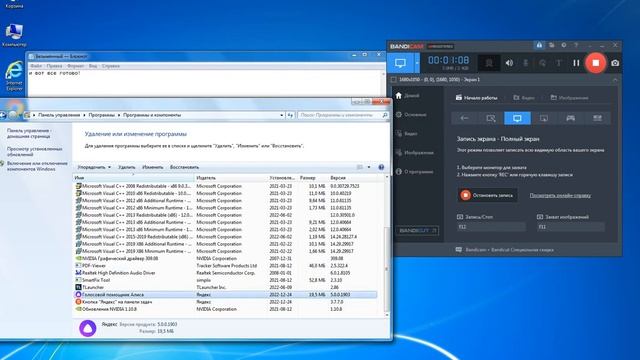Screen dimensions: 640x360
Task: Select HDMI device recording mode icon
Action: [597, 118]
